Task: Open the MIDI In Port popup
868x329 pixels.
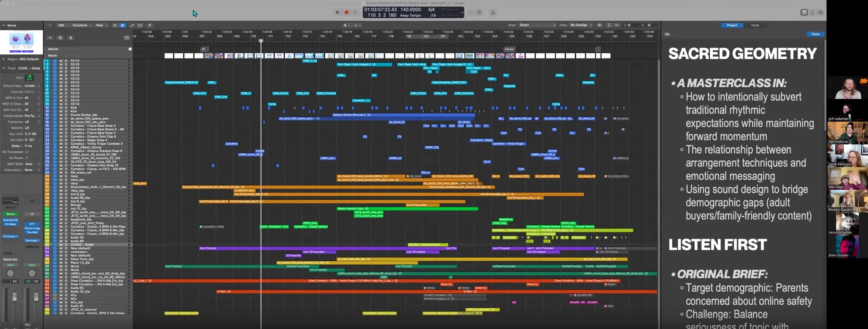Action: click(32, 98)
